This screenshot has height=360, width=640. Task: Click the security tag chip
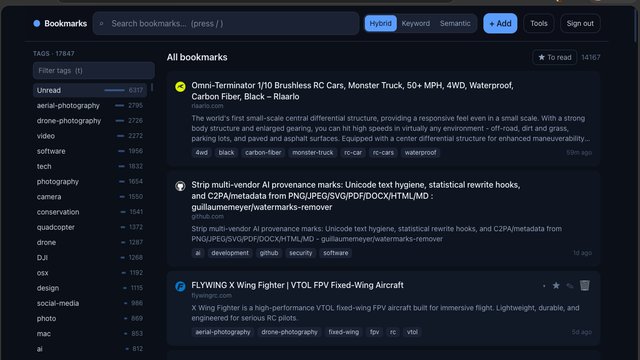[300, 253]
